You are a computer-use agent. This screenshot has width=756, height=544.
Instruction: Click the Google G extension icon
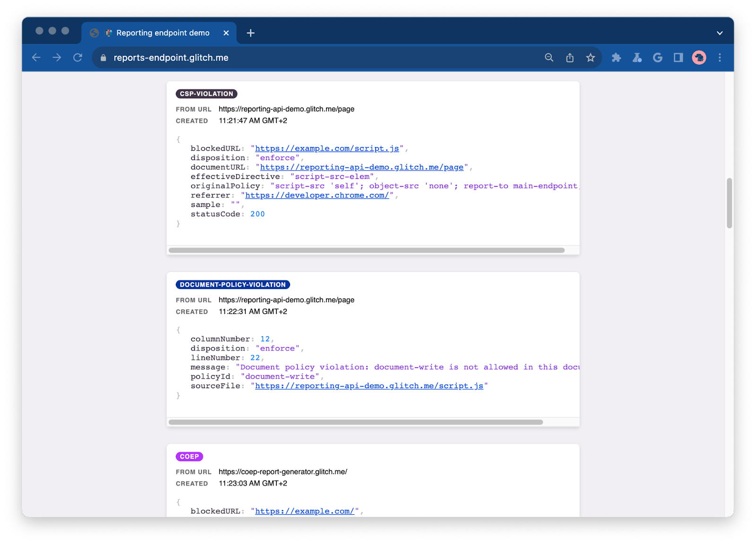658,58
